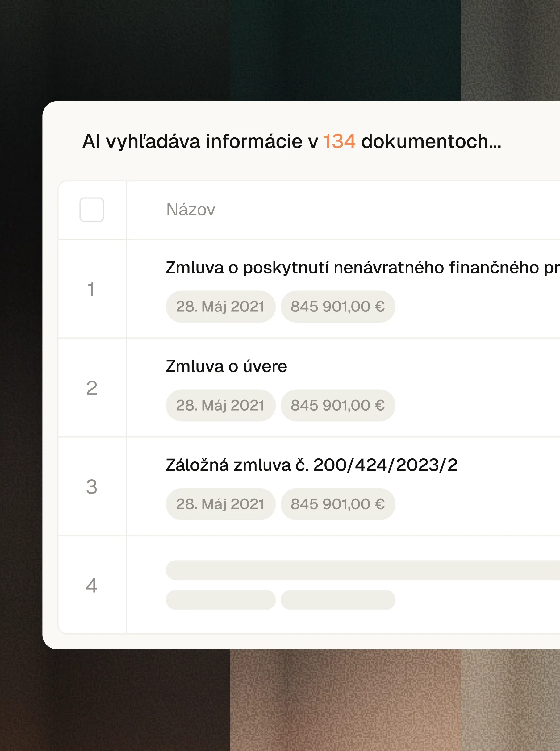The height and width of the screenshot is (751, 560).
Task: Click amount tag in Záložná zmluva row
Action: pyautogui.click(x=338, y=504)
